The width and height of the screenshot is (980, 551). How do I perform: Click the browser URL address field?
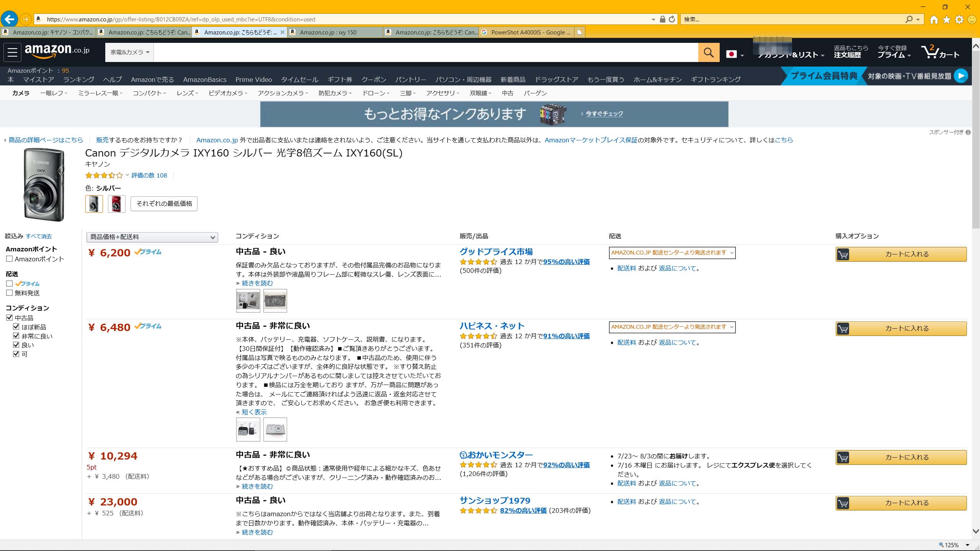click(x=345, y=19)
